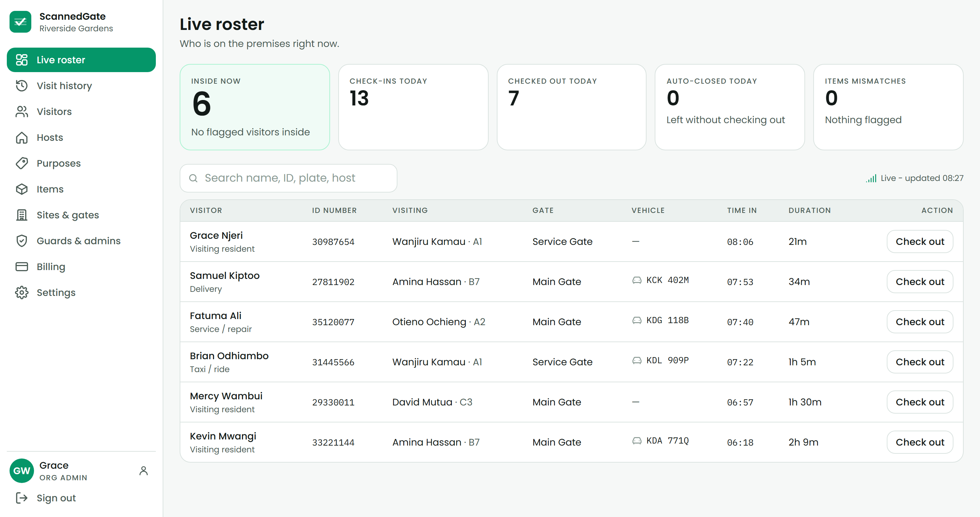
Task: Check out Mercy Wambui
Action: (x=920, y=402)
